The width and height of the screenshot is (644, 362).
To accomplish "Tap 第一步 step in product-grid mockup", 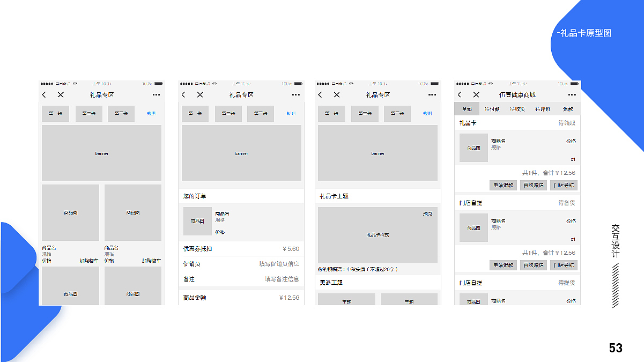I will (56, 114).
